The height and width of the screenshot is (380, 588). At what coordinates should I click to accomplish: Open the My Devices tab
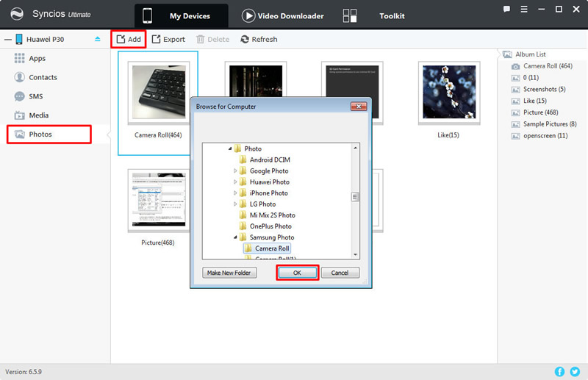pos(181,15)
